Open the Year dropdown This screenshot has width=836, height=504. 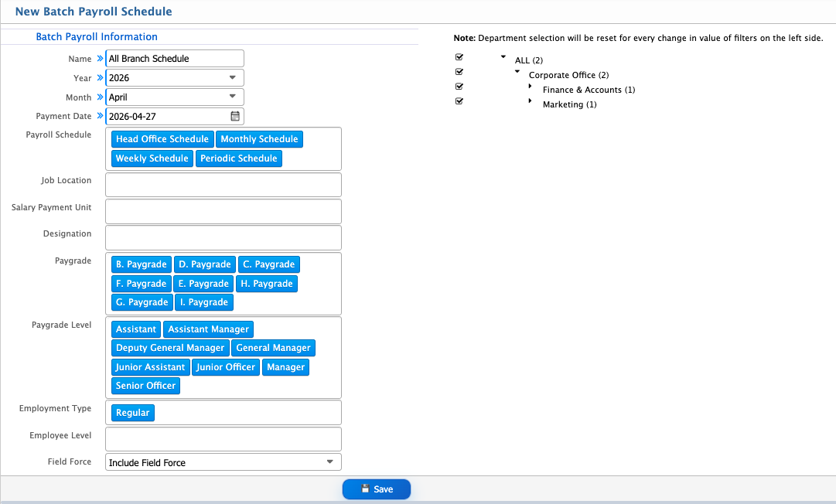point(232,78)
